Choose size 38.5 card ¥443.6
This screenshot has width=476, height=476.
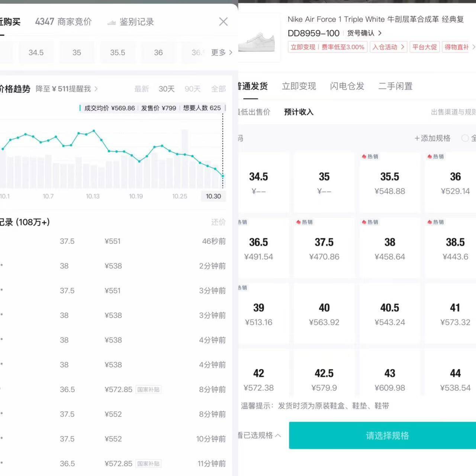point(451,248)
